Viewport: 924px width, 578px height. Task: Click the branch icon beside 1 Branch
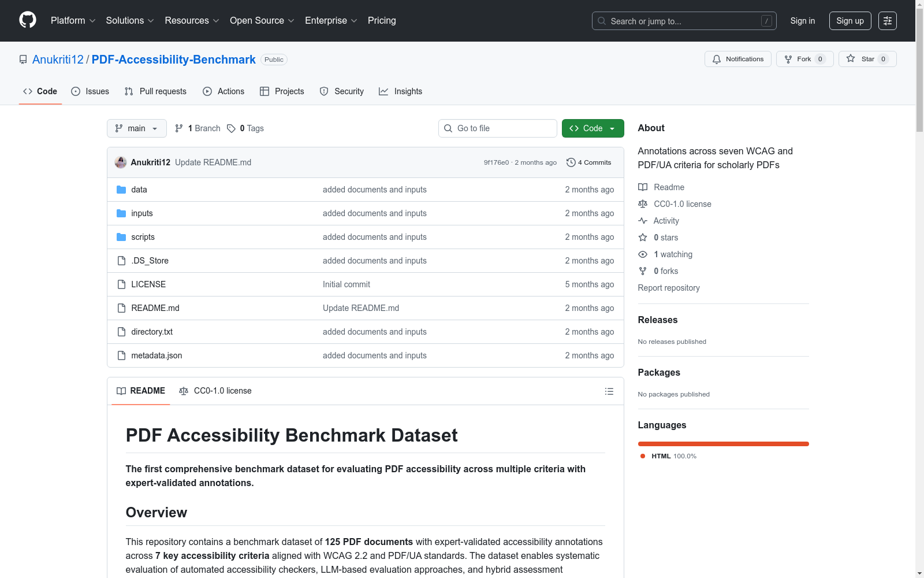pos(179,128)
